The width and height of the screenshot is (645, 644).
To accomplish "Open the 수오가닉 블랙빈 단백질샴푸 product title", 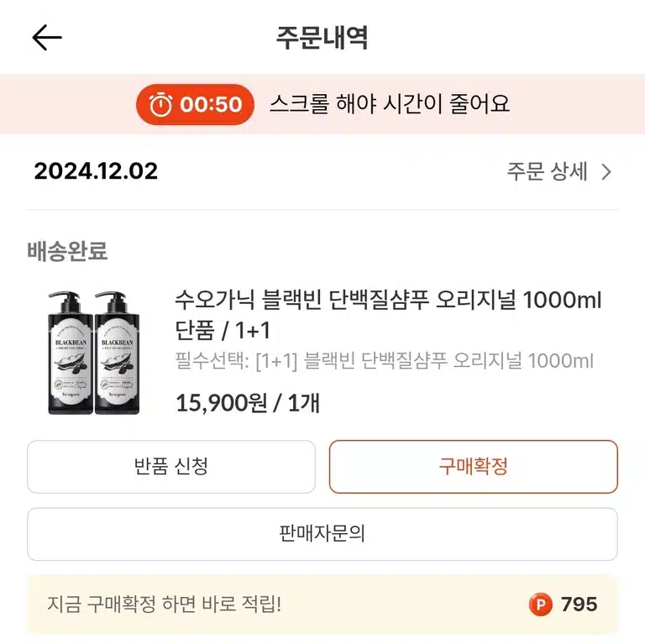I will pyautogui.click(x=388, y=315).
